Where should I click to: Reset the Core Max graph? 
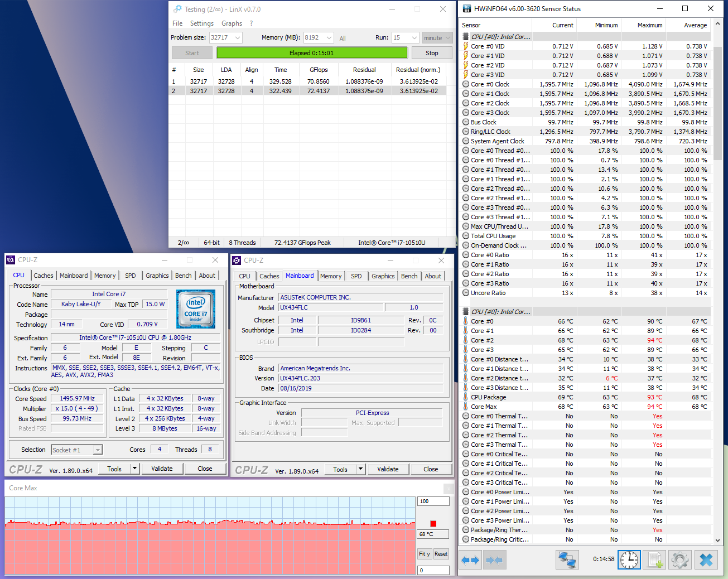441,554
